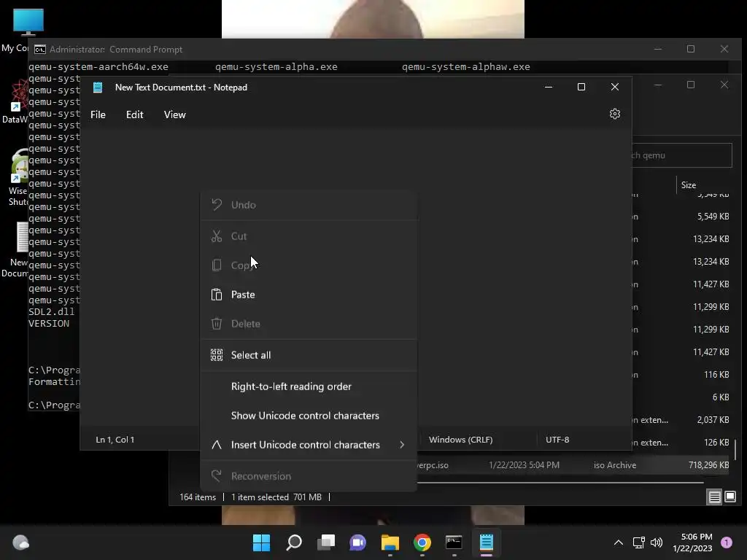Image resolution: width=747 pixels, height=560 pixels.
Task: Open Notepad View menu
Action: (175, 114)
